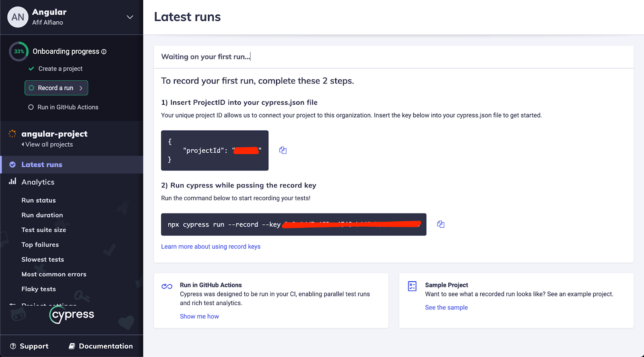The width and height of the screenshot is (644, 357).
Task: Click the AN organization avatar
Action: (x=18, y=17)
